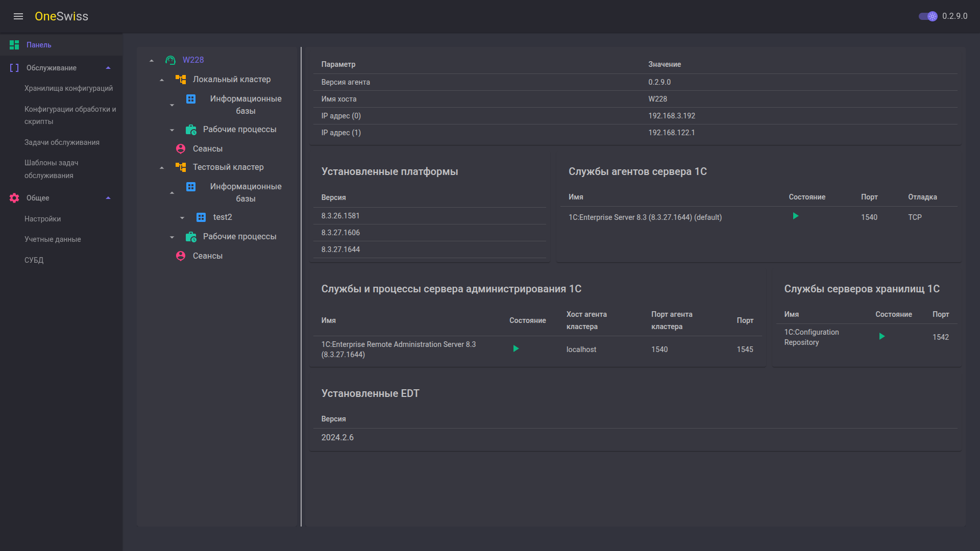Collapse the Локальный кластер node
Screen dimensions: 980x551
point(162,80)
